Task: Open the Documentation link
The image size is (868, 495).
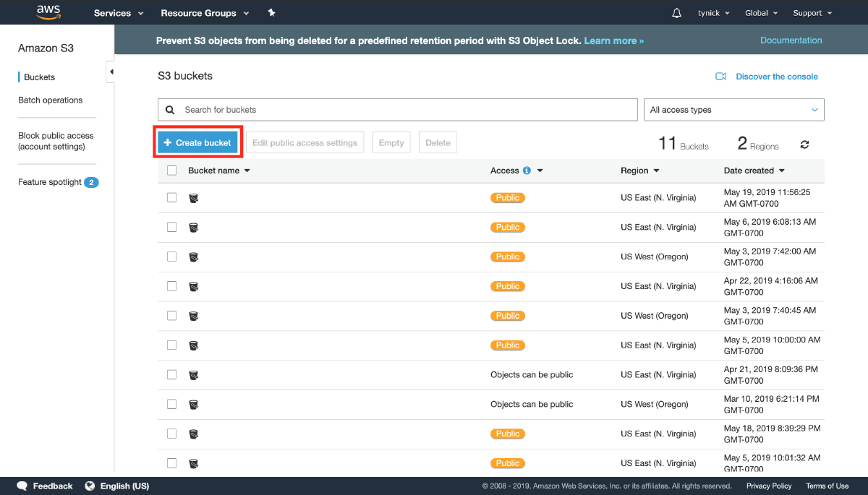Action: 791,40
